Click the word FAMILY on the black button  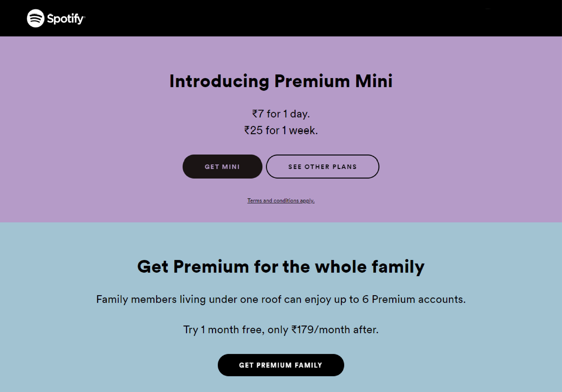click(308, 365)
